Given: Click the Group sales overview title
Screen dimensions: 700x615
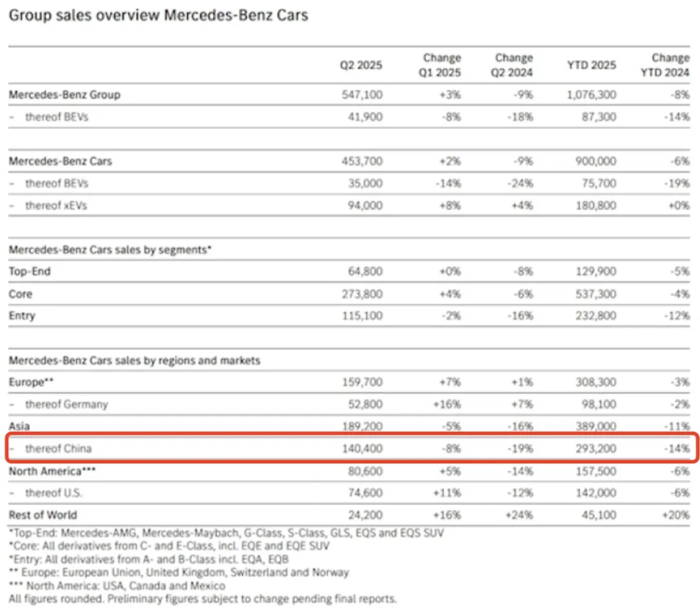Looking at the screenshot, I should click(x=159, y=15).
